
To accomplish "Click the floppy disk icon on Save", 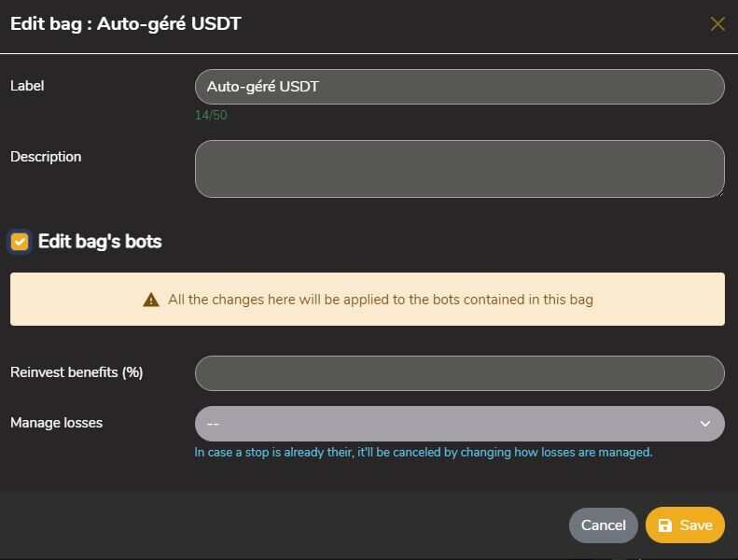I will point(664,525).
